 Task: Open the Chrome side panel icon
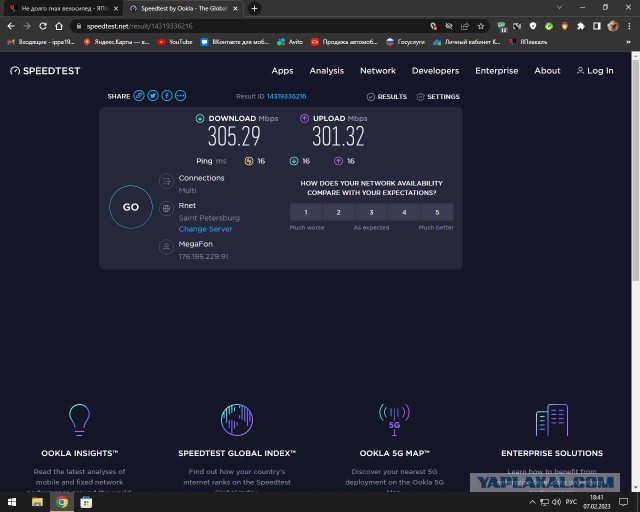coord(597,26)
